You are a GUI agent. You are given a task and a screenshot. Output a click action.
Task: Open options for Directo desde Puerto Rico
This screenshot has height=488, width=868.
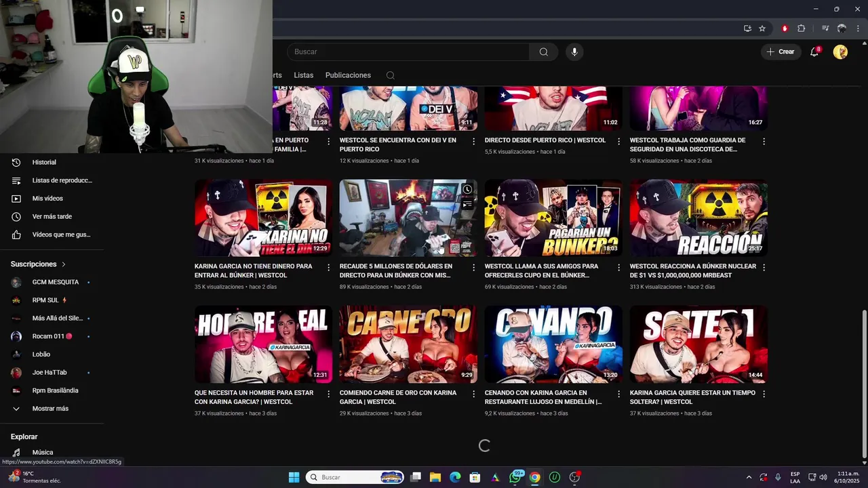click(619, 142)
